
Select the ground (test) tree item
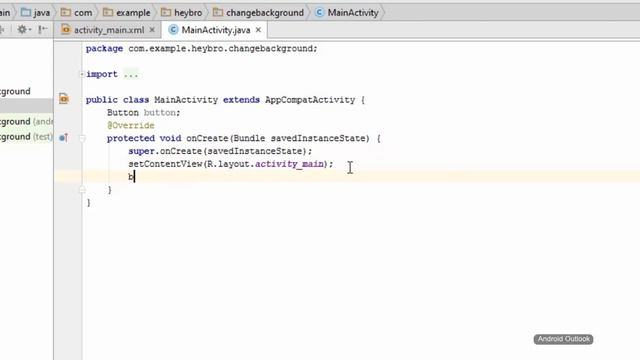coord(26,137)
